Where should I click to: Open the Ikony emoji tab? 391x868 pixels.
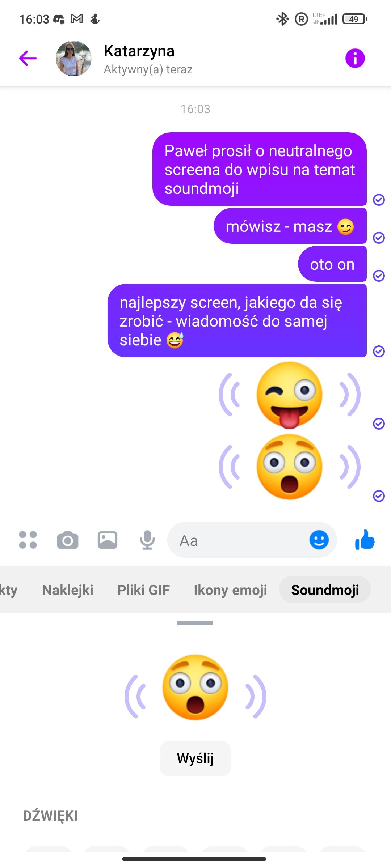230,590
